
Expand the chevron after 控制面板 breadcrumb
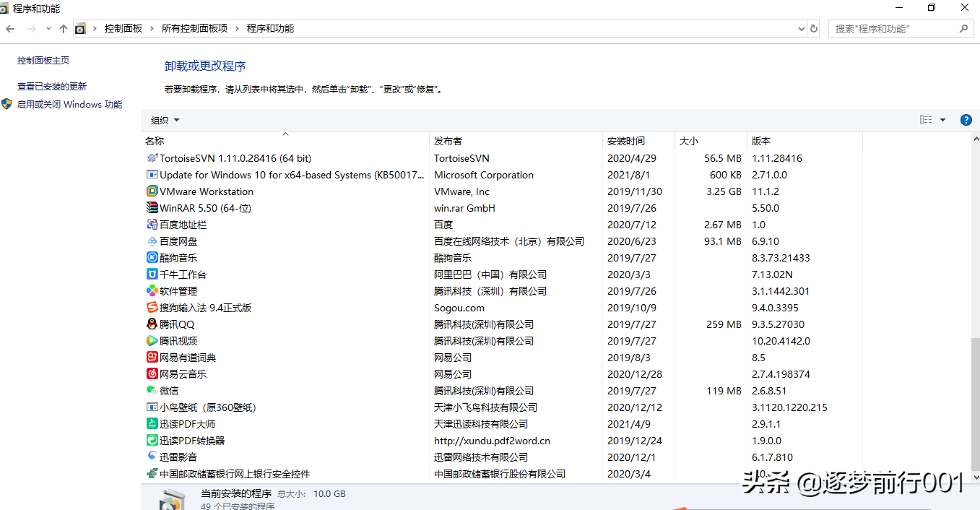152,29
